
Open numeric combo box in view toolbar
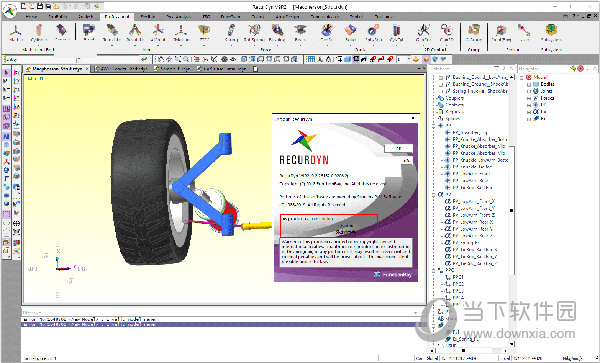point(404,59)
